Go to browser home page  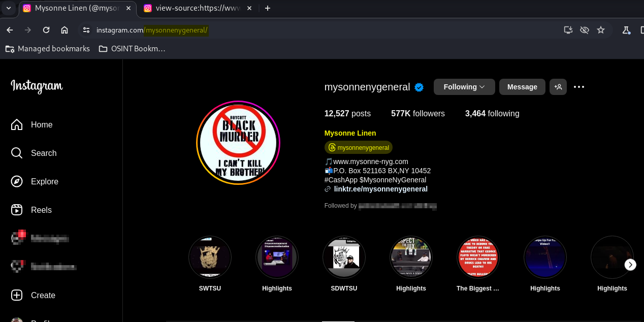[65, 30]
